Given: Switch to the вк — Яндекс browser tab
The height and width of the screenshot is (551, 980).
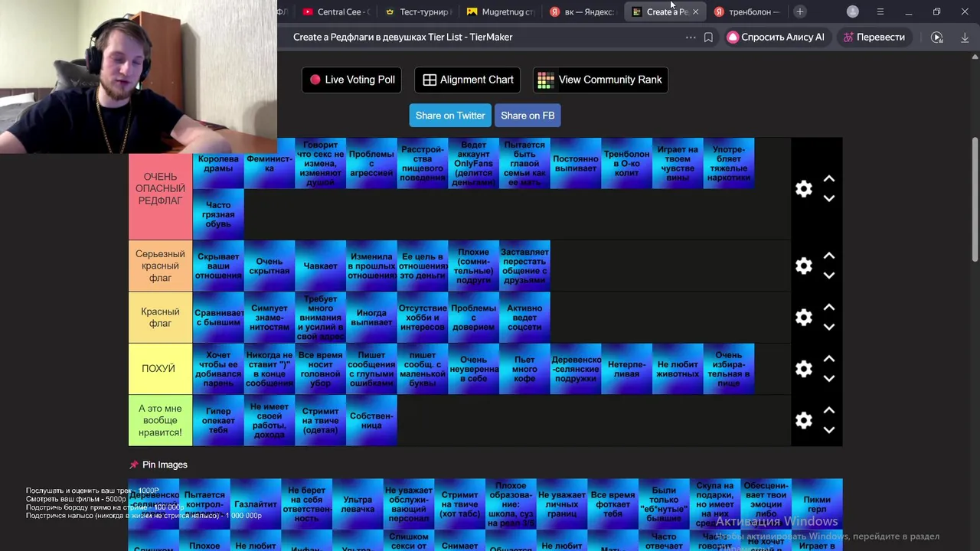Looking at the screenshot, I should pyautogui.click(x=583, y=11).
